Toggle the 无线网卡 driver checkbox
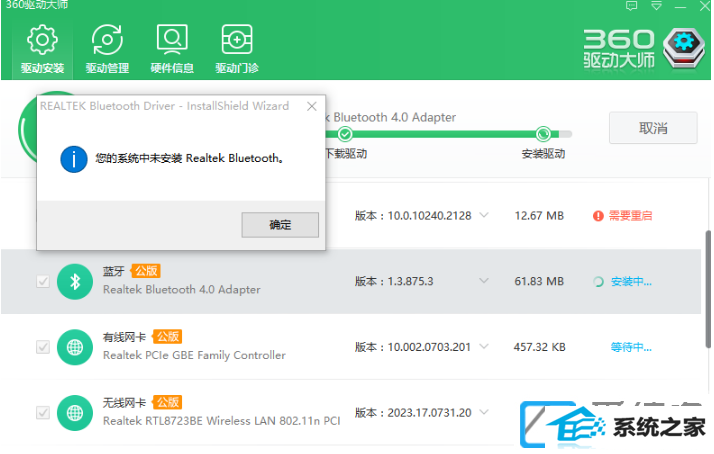Viewport: 714px width, 454px height. [x=43, y=413]
